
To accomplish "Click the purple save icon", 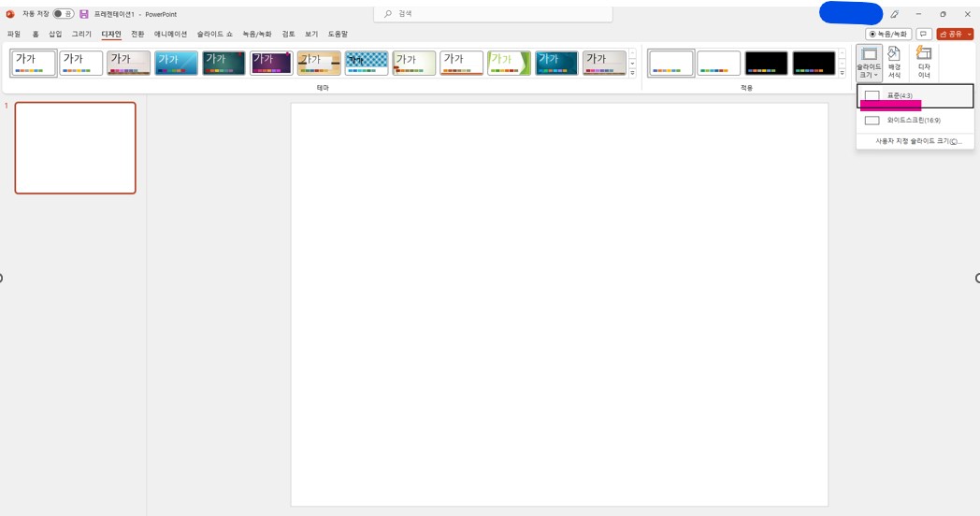I will point(84,14).
